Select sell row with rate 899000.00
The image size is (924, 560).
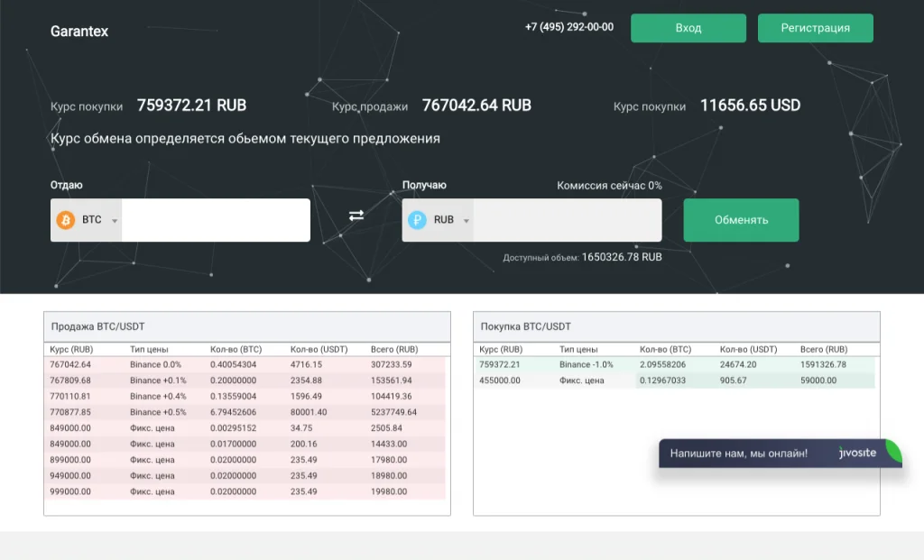pos(247,460)
